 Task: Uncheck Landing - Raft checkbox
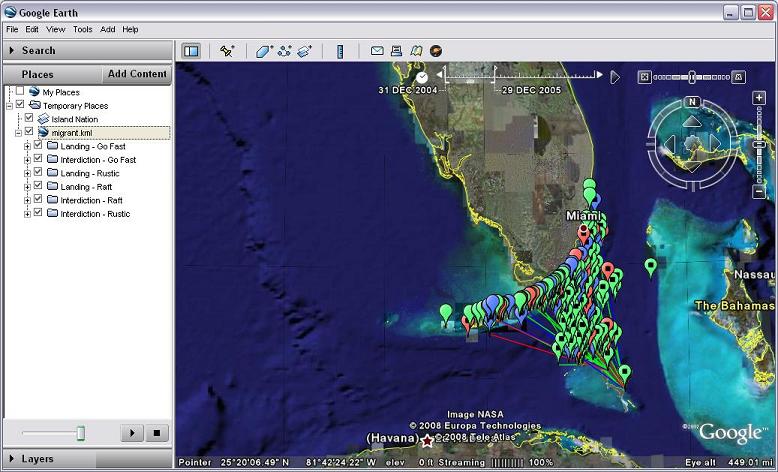coord(38,185)
